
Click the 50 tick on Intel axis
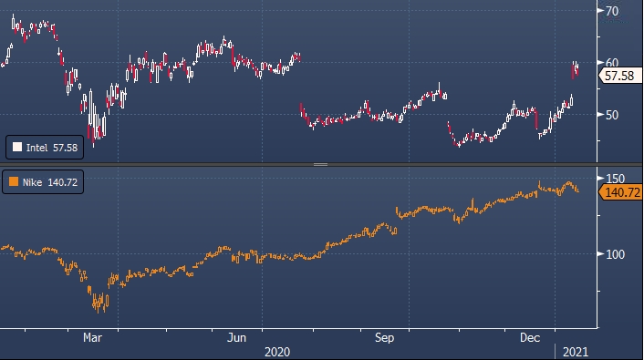coord(612,115)
